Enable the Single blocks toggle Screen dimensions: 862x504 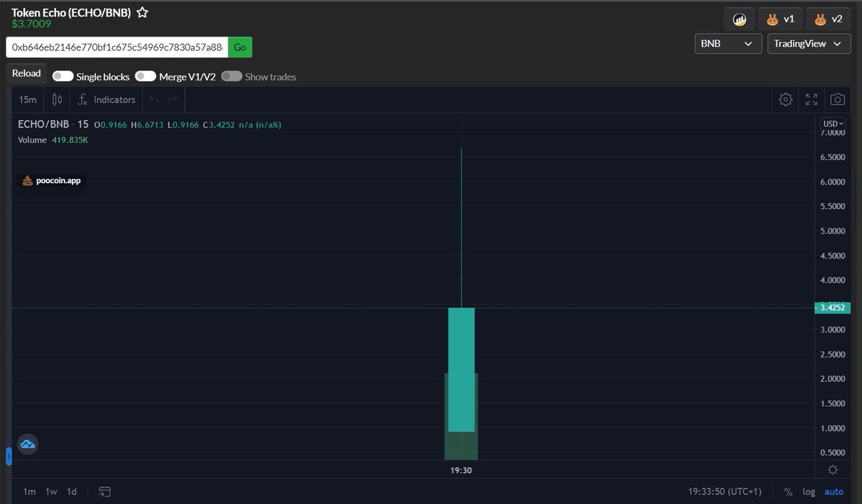[63, 76]
